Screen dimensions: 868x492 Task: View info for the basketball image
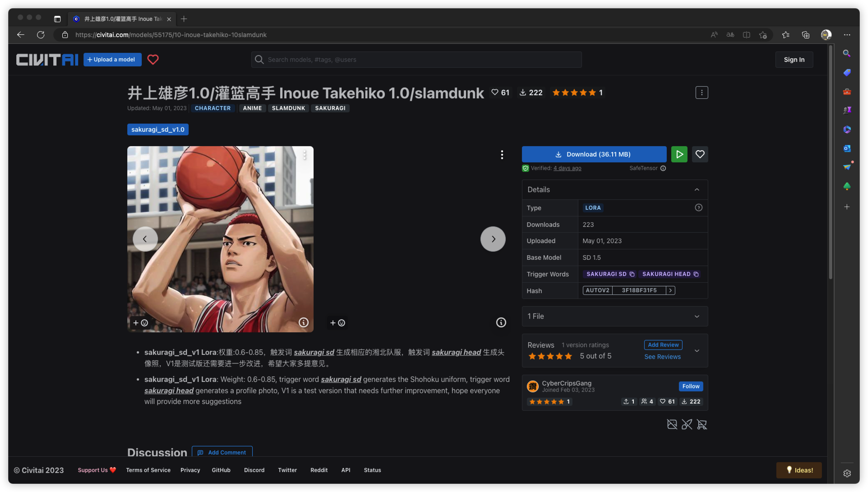[x=304, y=322]
